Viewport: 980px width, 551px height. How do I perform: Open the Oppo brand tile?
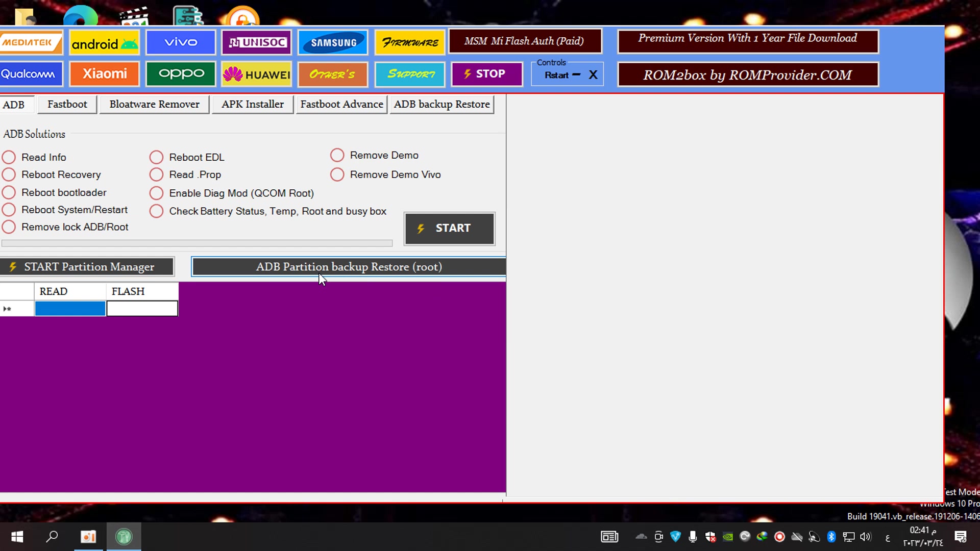point(181,74)
